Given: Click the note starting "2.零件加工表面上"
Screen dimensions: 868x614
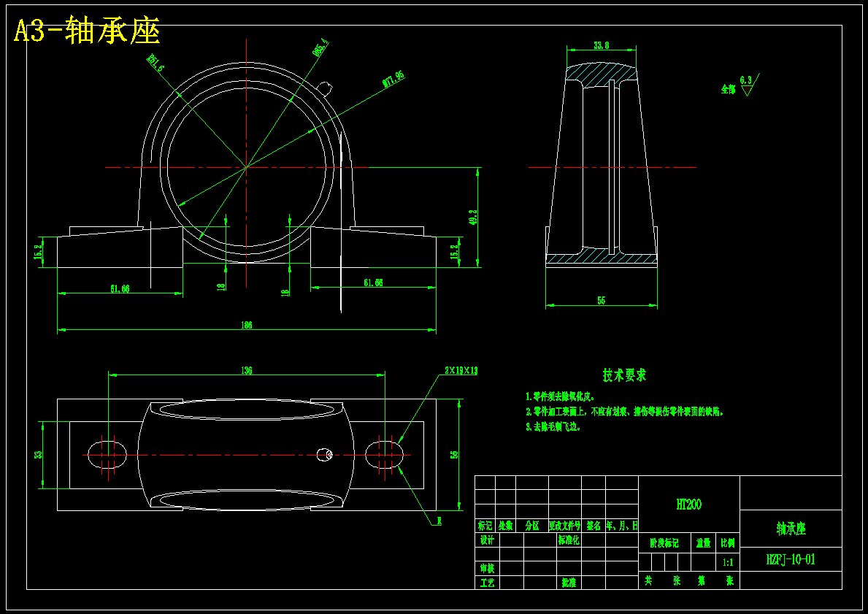Looking at the screenshot, I should tap(624, 412).
